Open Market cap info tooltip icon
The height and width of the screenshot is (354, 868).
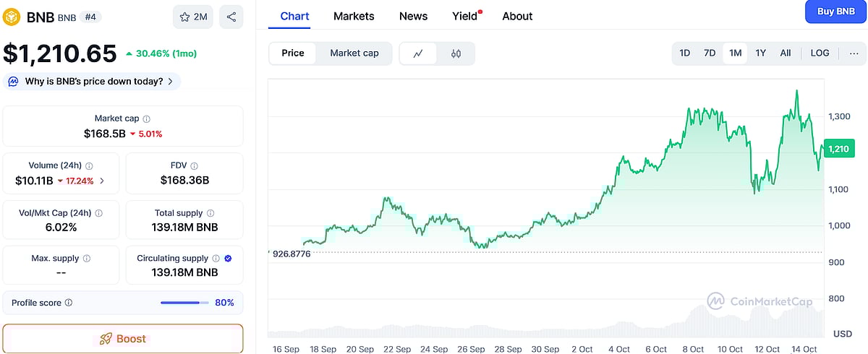(147, 118)
